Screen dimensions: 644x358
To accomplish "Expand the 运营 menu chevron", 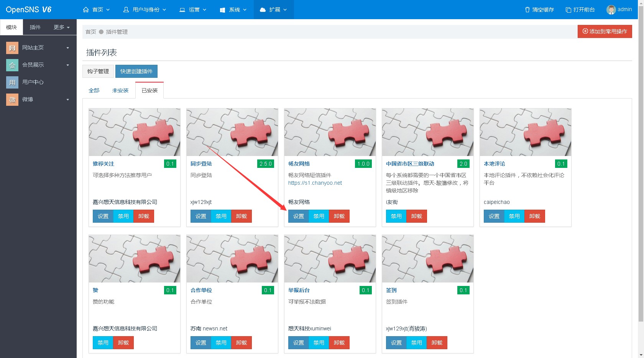I will point(204,10).
